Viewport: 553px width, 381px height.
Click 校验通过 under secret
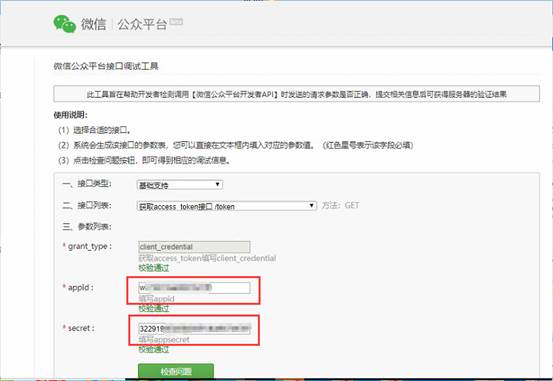pyautogui.click(x=154, y=349)
